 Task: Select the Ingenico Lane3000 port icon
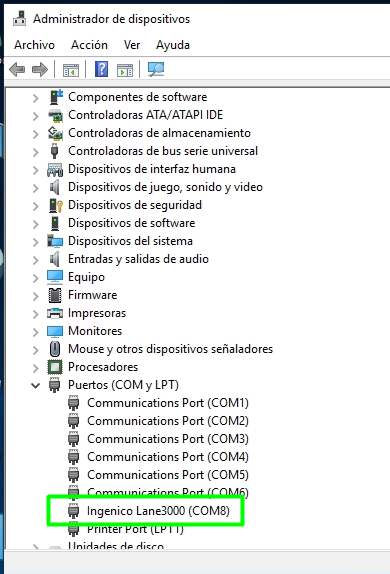74,511
